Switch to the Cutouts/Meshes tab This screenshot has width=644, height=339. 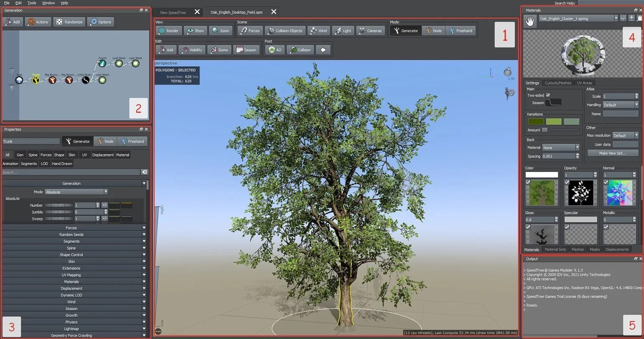pyautogui.click(x=558, y=83)
